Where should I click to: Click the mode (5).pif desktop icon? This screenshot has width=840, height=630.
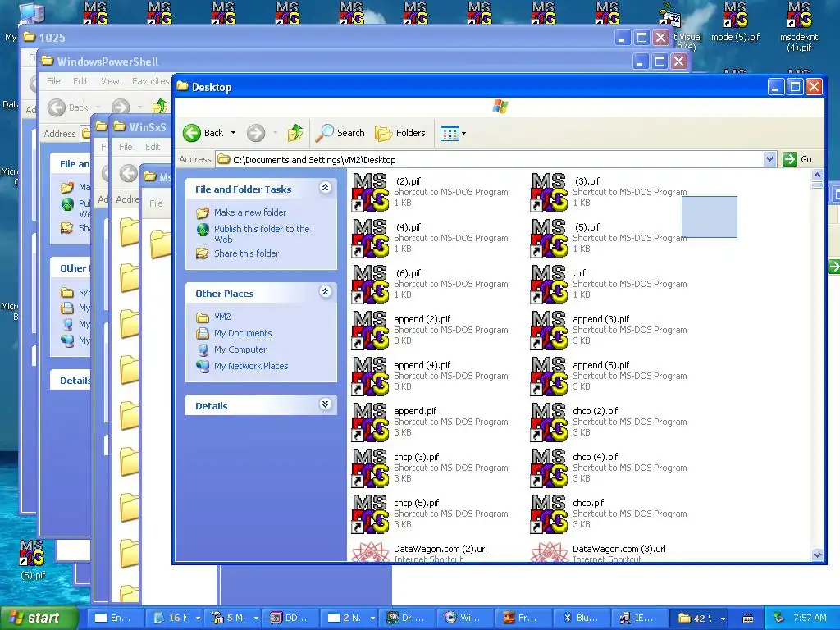point(735,21)
